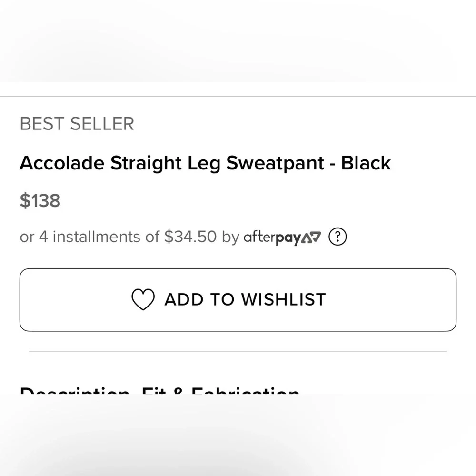Click the Afterpay branding next to installment text
Image resolution: width=476 pixels, height=476 pixels.
pyautogui.click(x=282, y=237)
